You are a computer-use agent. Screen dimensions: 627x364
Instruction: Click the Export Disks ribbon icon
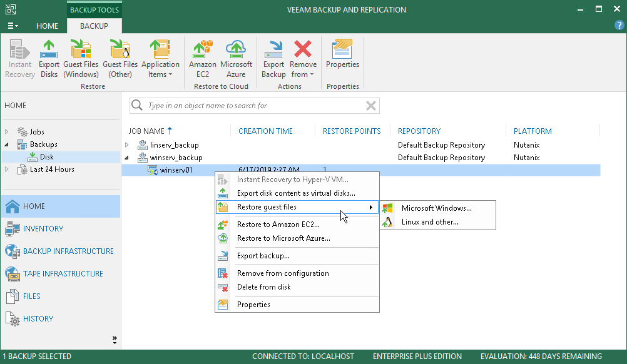(49, 58)
